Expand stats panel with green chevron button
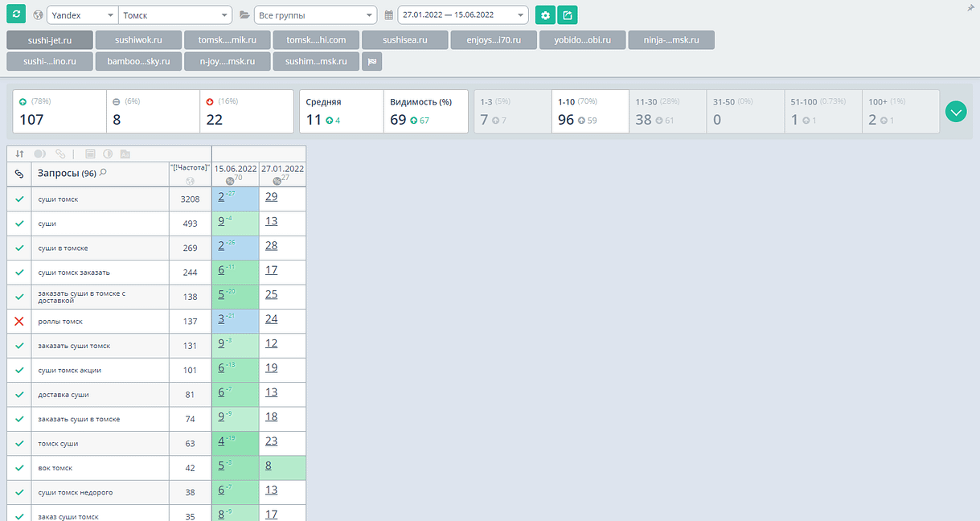Image resolution: width=980 pixels, height=521 pixels. 956,112
